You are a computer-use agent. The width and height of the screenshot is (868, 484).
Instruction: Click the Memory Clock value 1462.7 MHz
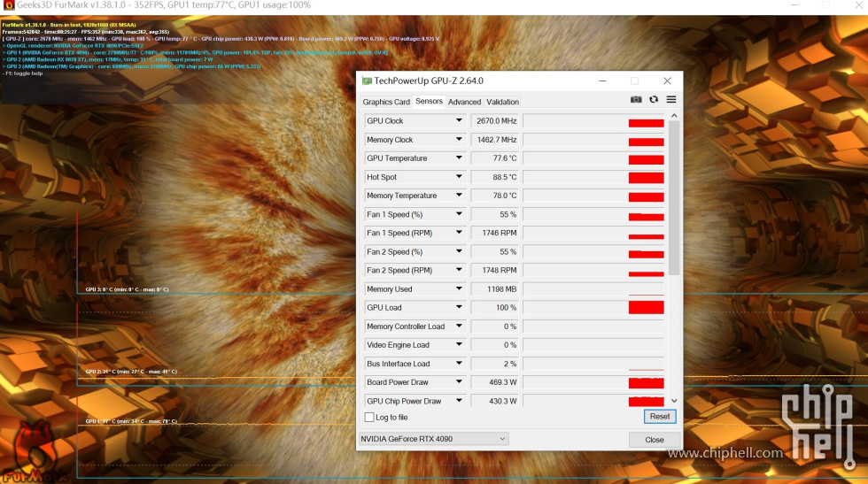tap(495, 140)
